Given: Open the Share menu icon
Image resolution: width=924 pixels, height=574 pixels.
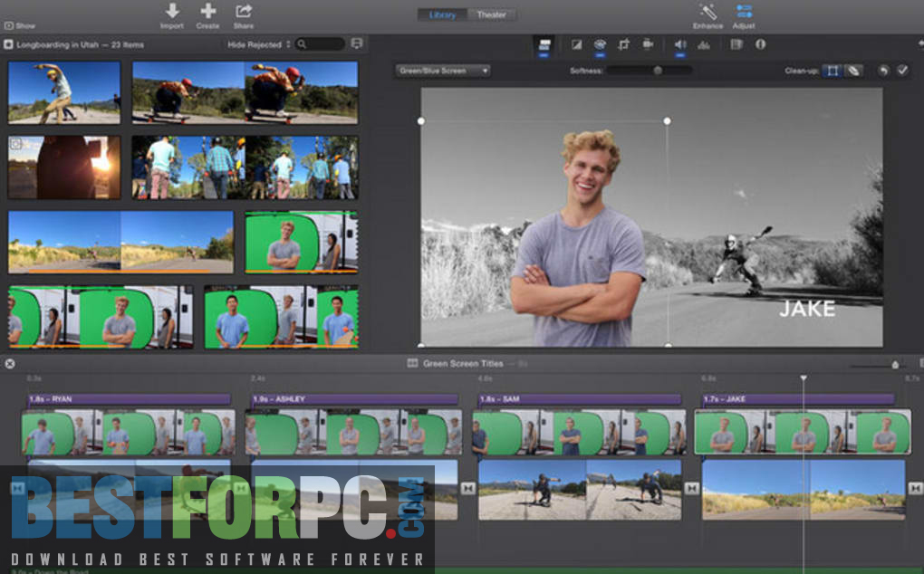Looking at the screenshot, I should click(x=244, y=11).
